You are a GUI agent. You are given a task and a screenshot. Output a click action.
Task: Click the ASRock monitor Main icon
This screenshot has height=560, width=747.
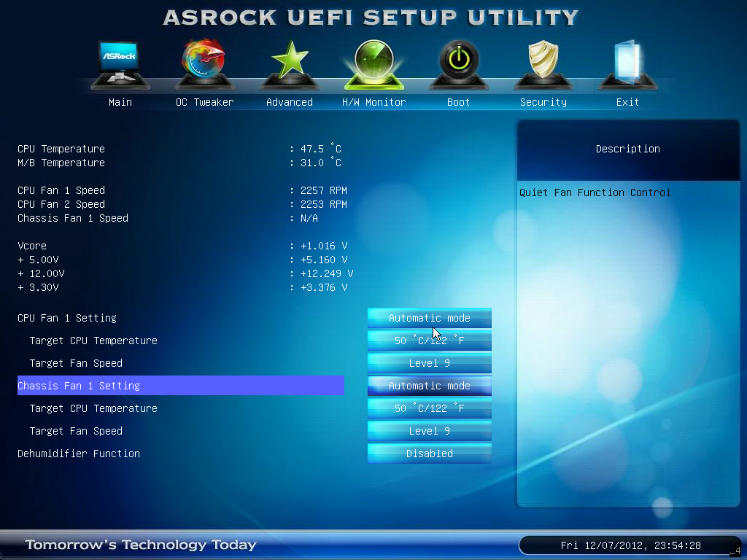(x=120, y=64)
